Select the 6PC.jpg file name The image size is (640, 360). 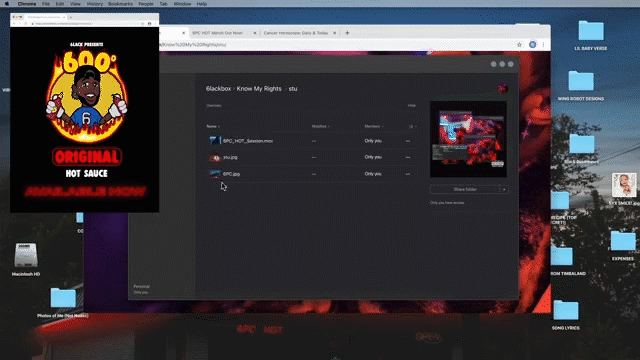click(x=231, y=174)
